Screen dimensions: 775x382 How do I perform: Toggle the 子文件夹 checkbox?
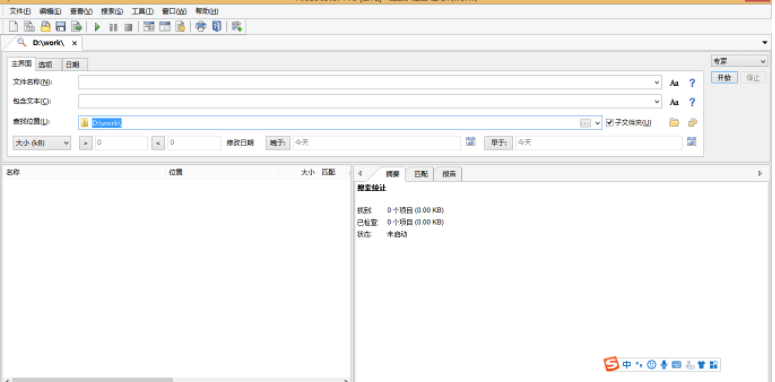click(x=609, y=123)
